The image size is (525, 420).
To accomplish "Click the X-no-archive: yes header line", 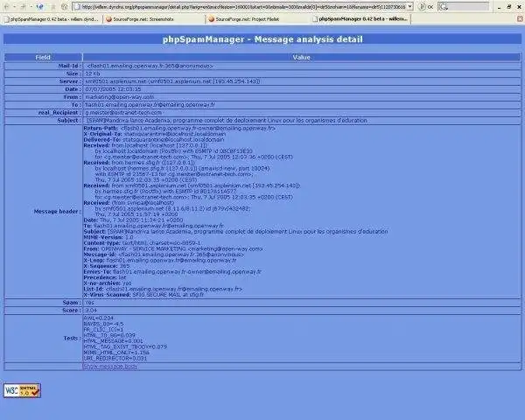I will tap(108, 283).
